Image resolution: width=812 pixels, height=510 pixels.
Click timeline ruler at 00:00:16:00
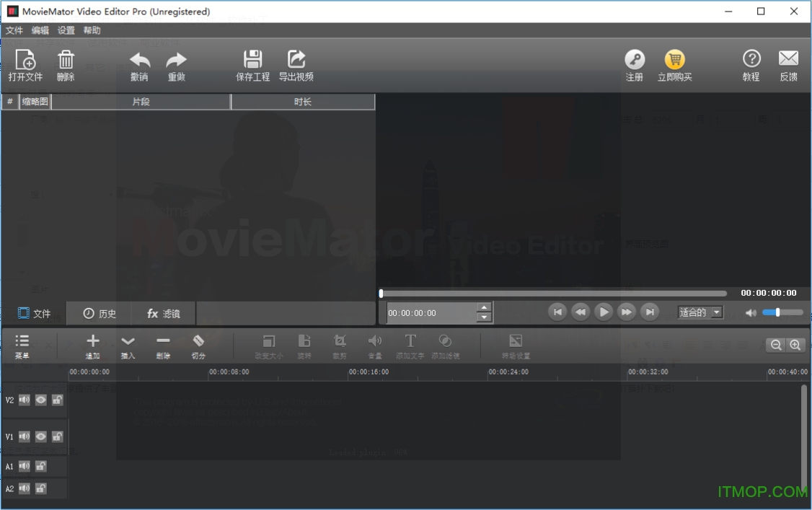click(x=369, y=371)
